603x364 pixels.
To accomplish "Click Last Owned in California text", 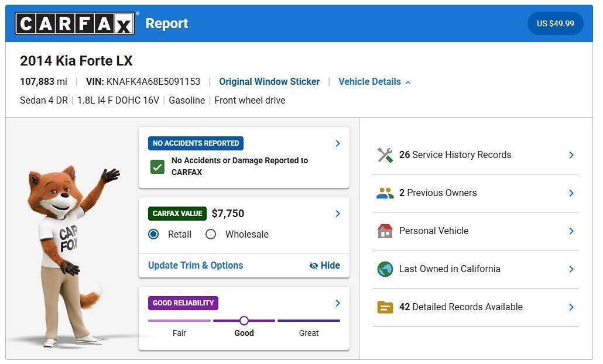I will click(x=450, y=269).
